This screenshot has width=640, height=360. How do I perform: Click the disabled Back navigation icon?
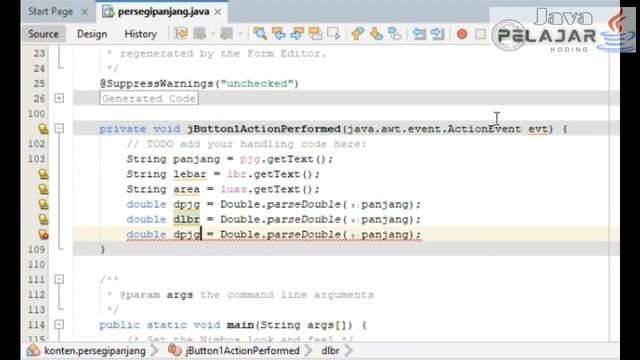pos(200,33)
